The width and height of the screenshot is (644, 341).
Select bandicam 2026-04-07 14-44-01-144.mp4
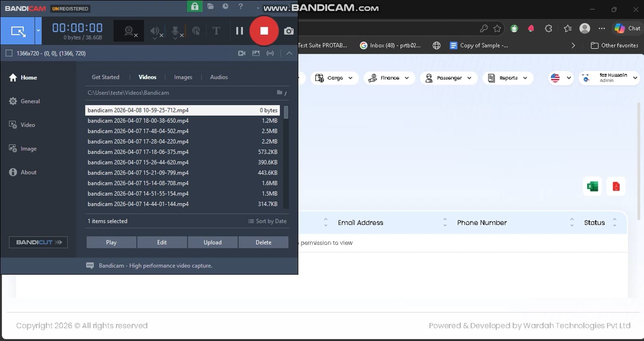pos(183,204)
